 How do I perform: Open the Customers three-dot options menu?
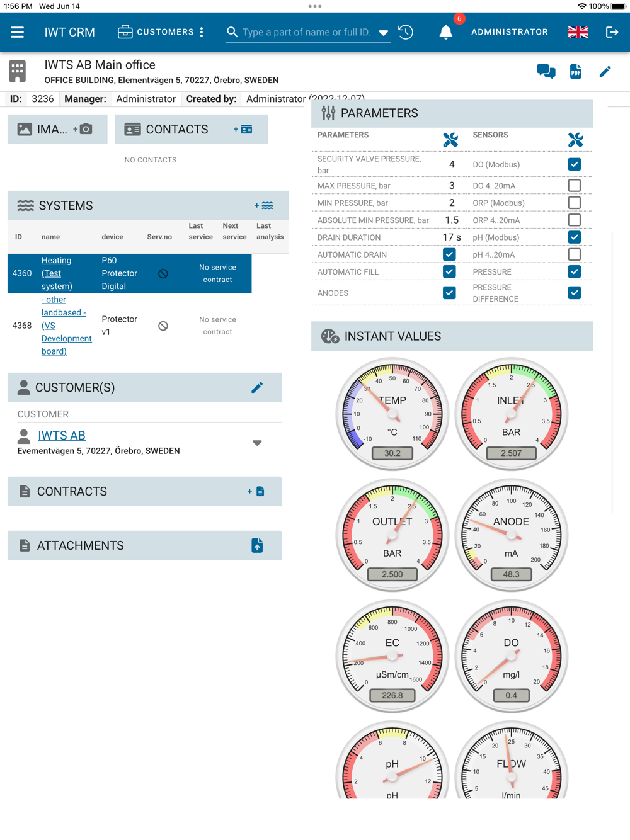click(202, 32)
